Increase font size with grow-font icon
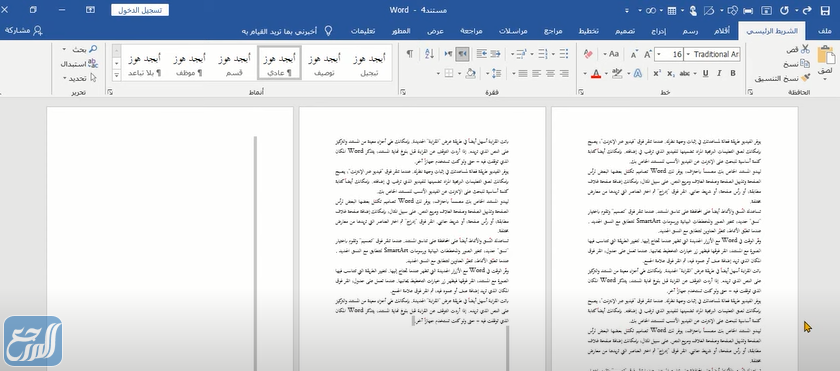 click(x=648, y=55)
